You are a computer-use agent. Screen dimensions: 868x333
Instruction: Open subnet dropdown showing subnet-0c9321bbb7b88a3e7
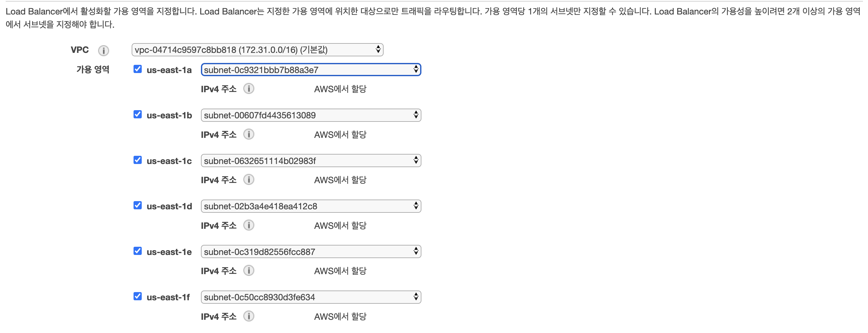pos(311,70)
